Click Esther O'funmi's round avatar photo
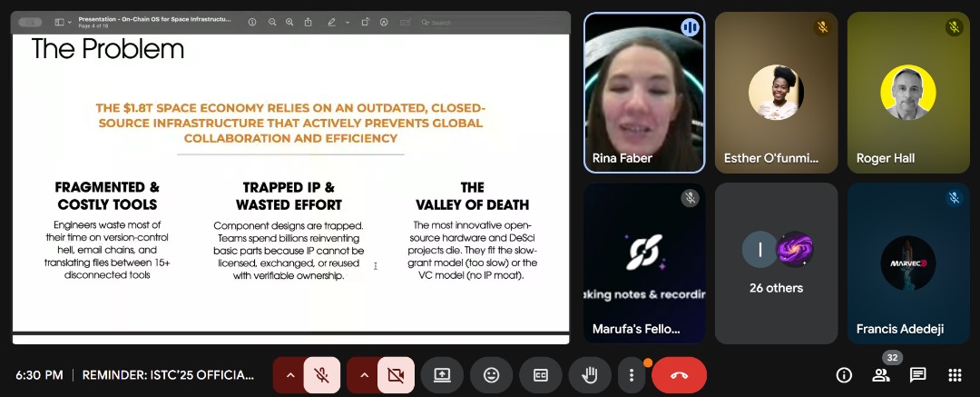This screenshot has width=980, height=397. (776, 92)
